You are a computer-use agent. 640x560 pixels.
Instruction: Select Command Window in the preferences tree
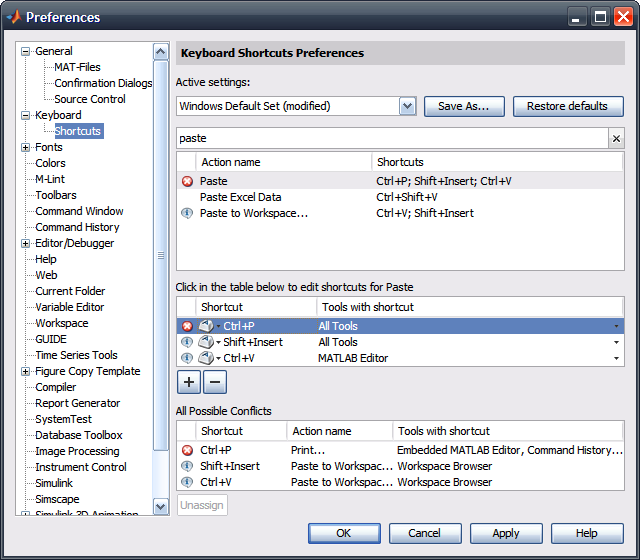coord(79,211)
